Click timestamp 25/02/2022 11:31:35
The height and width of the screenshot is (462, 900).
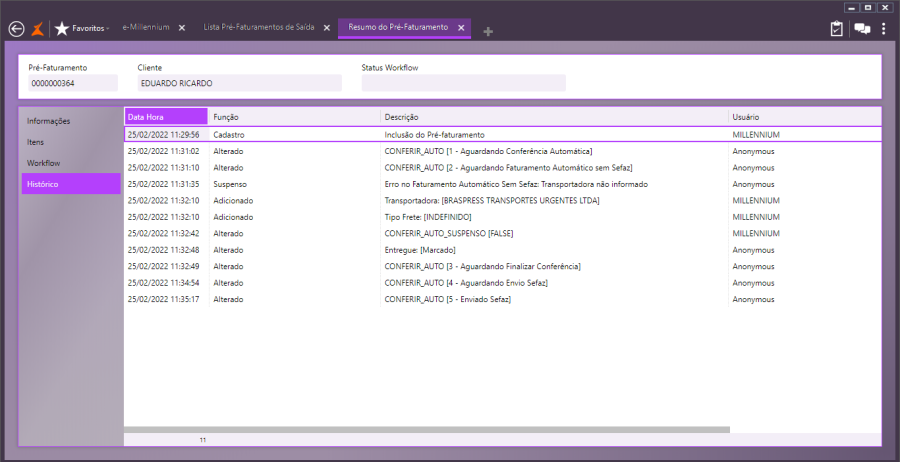pos(164,184)
